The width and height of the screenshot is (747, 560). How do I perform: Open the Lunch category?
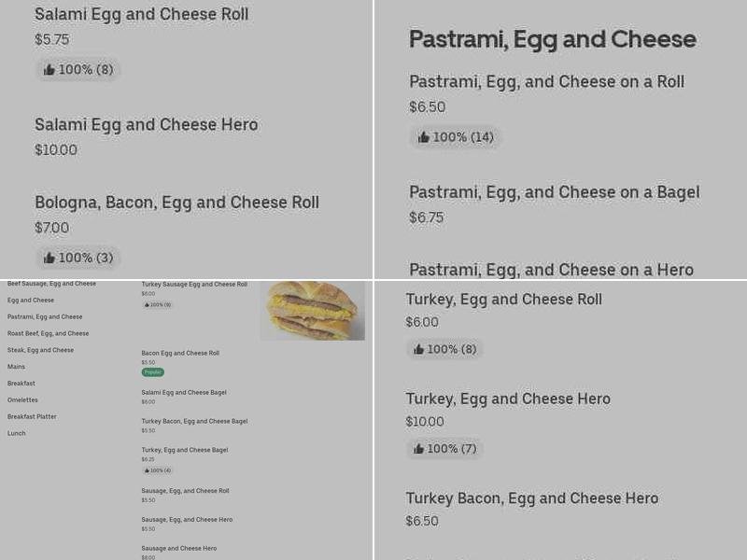tap(16, 433)
